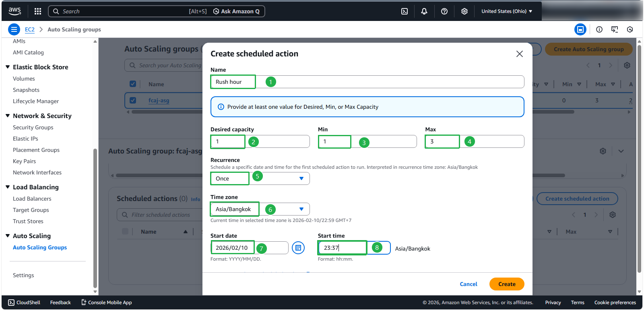The width and height of the screenshot is (644, 311).
Task: Sort groups table by Min column
Action: pos(579,84)
